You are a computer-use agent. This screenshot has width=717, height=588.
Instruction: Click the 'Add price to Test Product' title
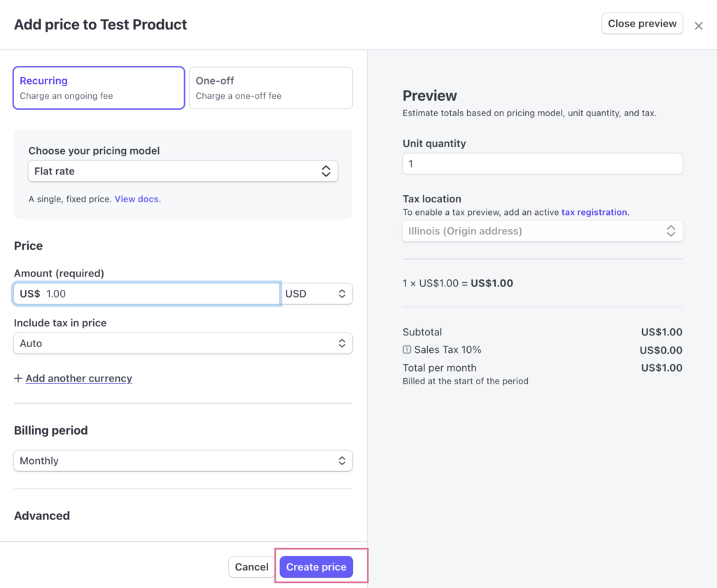101,24
